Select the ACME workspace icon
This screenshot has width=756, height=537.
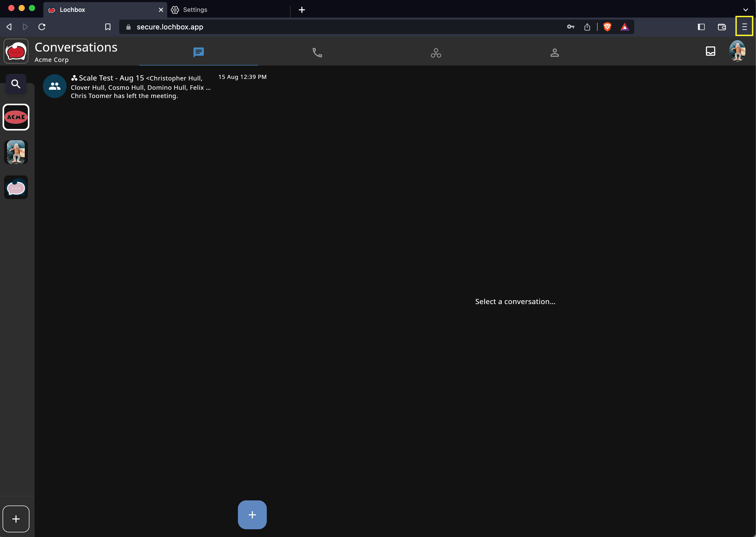16,117
